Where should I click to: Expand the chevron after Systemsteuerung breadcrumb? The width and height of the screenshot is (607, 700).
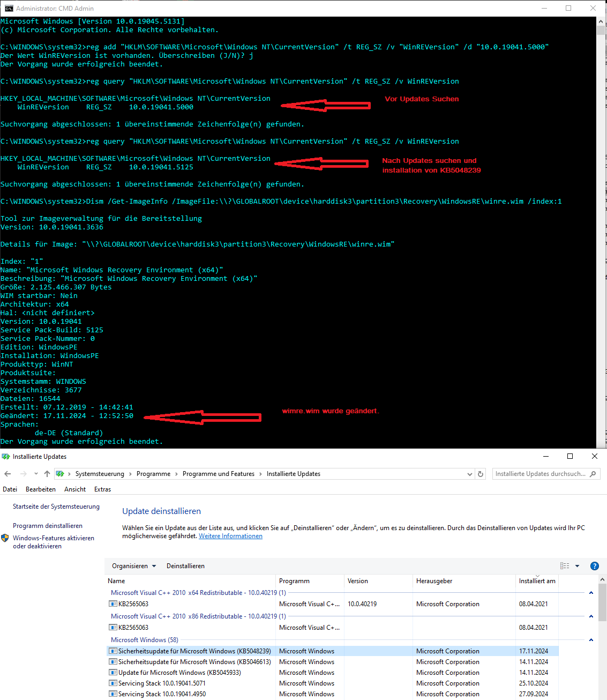(130, 474)
